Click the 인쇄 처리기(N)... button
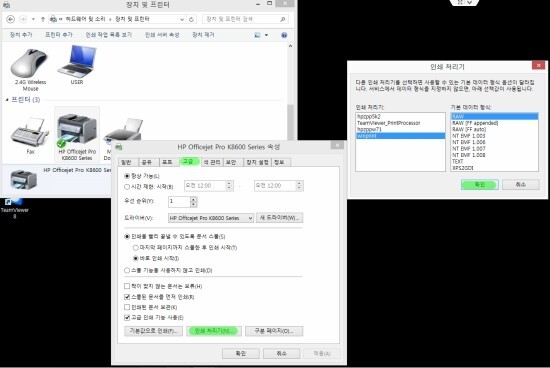 pos(214,331)
